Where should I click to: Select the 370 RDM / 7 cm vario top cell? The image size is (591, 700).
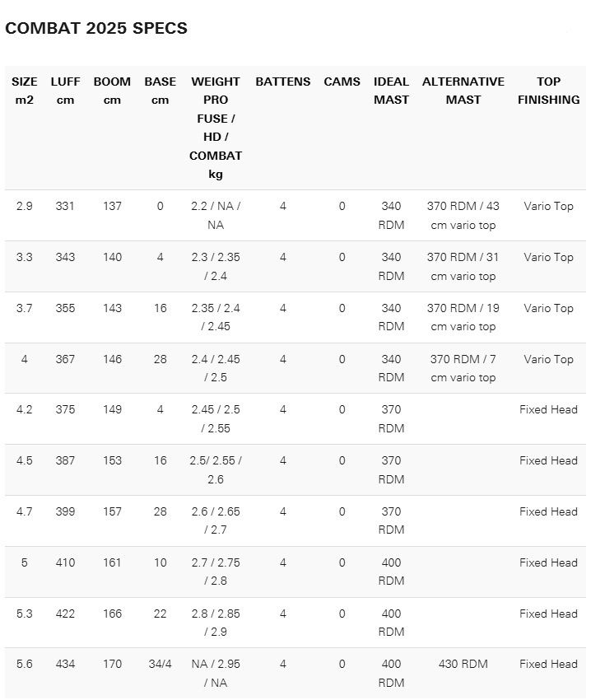[463, 368]
